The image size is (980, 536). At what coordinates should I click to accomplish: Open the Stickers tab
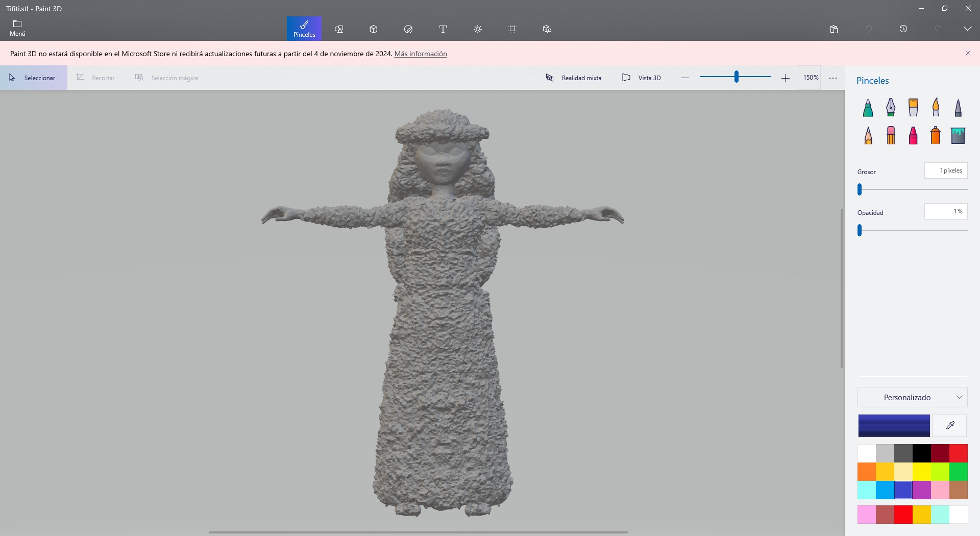coord(408,29)
